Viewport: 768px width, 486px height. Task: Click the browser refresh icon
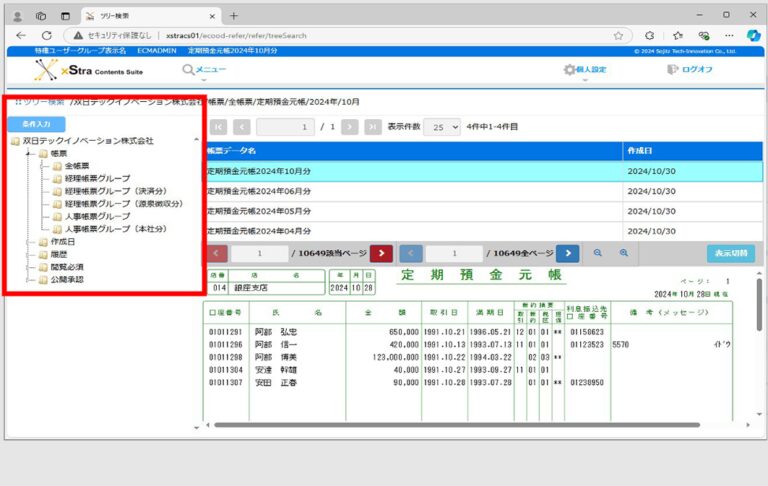click(70, 34)
